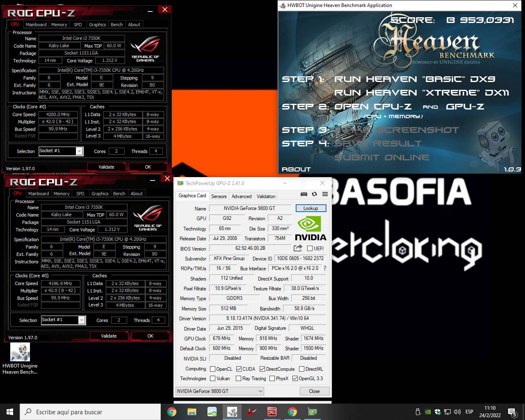Click Validate in upper CPU-Z window

(106, 167)
